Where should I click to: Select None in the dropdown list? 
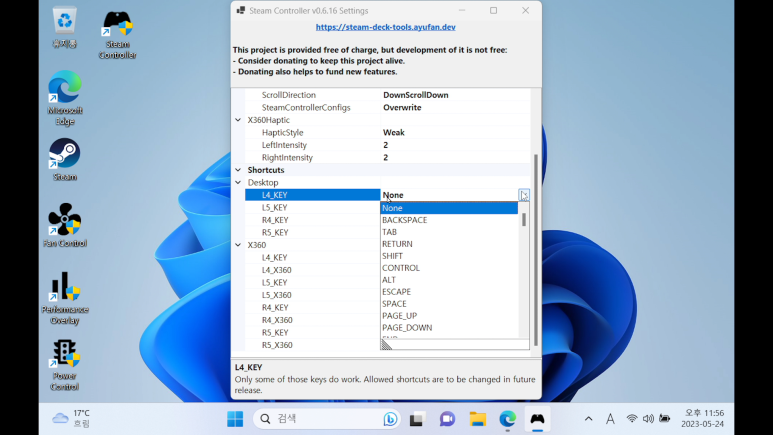[x=449, y=208]
